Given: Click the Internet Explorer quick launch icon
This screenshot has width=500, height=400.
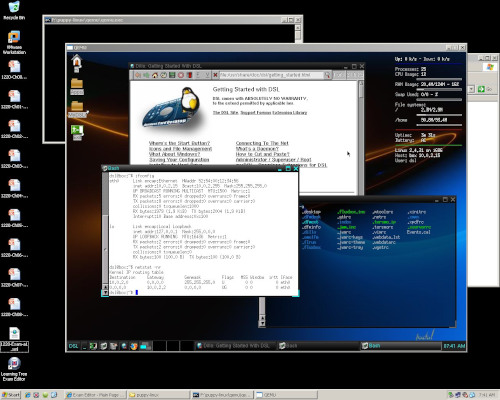Looking at the screenshot, I should 28,395.
